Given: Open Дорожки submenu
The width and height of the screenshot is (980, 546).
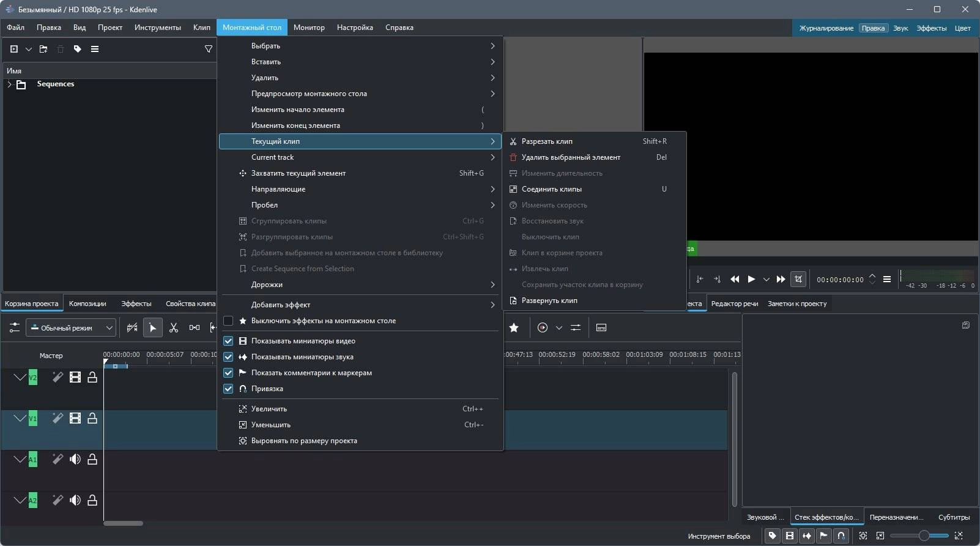Looking at the screenshot, I should tap(360, 285).
